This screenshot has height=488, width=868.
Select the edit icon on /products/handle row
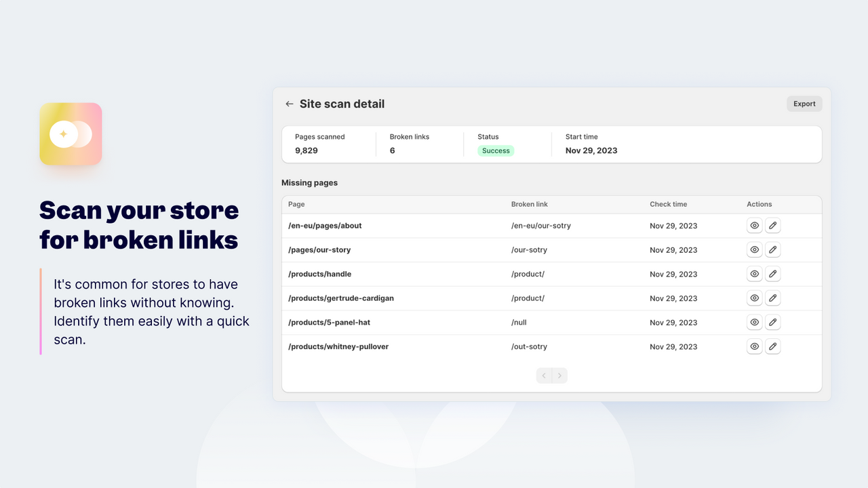(773, 274)
